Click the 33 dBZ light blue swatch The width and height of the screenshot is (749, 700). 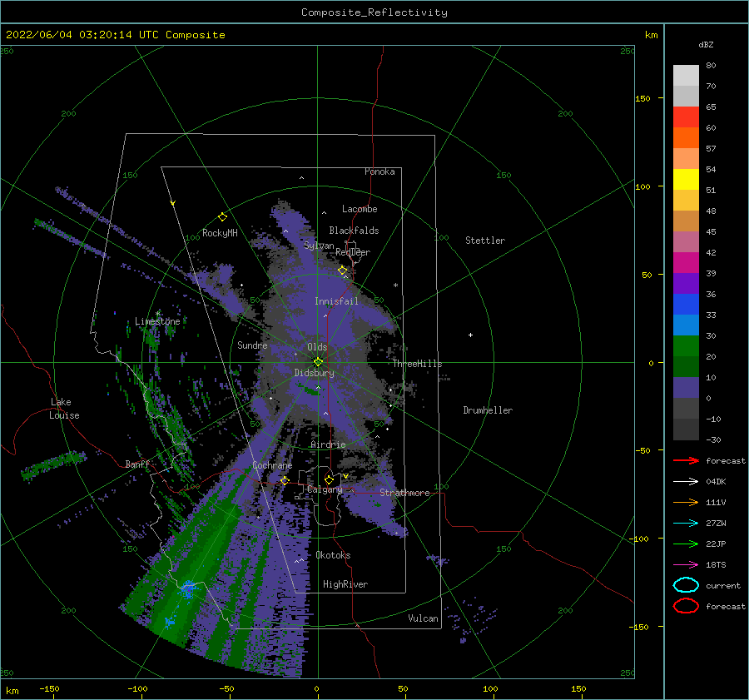pyautogui.click(x=686, y=325)
